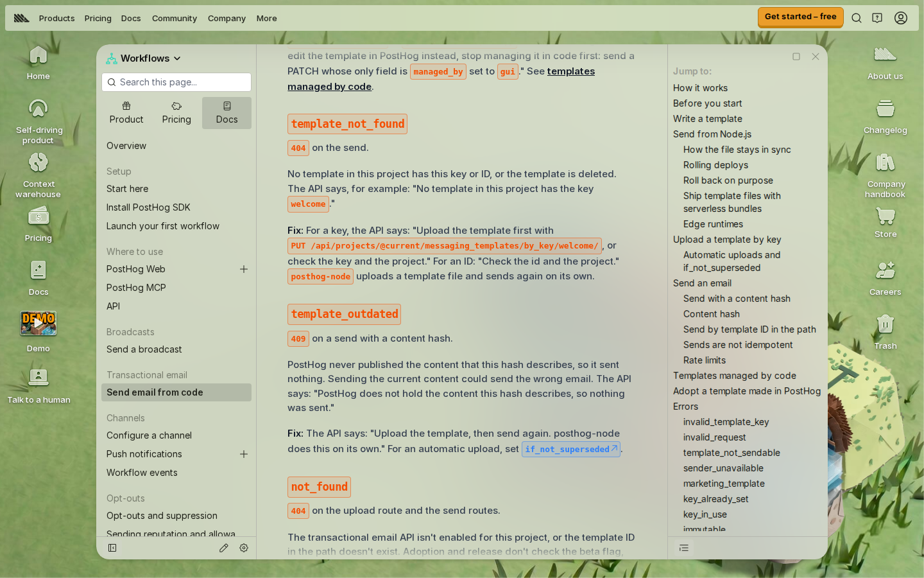The width and height of the screenshot is (924, 578).
Task: Open the Store cart icon
Action: tap(886, 222)
